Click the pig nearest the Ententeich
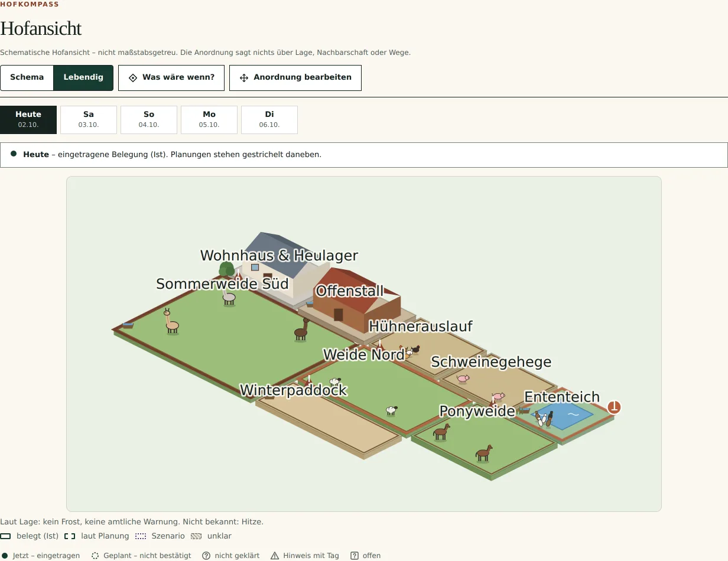The height and width of the screenshot is (561, 728). (498, 396)
